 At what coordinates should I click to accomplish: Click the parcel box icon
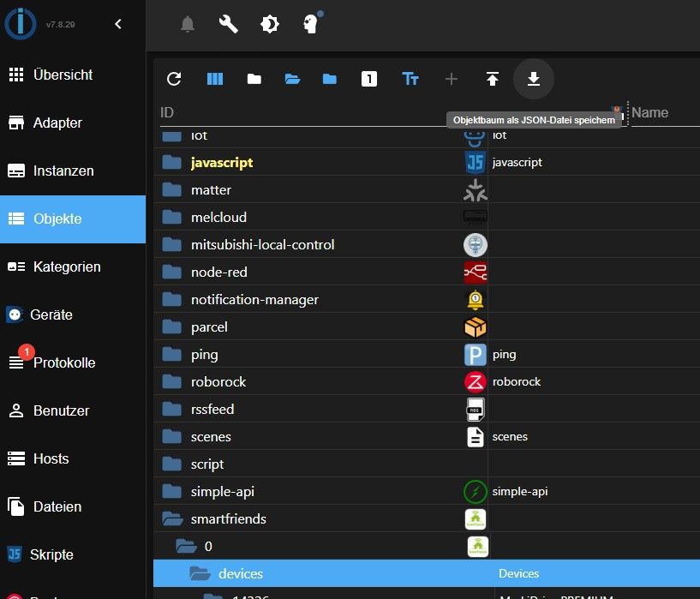475,327
